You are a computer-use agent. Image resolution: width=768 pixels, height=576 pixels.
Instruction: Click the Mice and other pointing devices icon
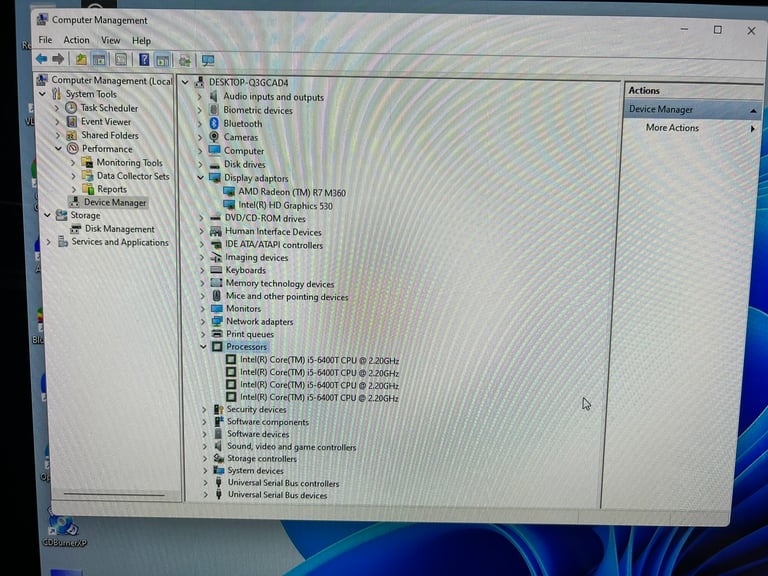[216, 296]
